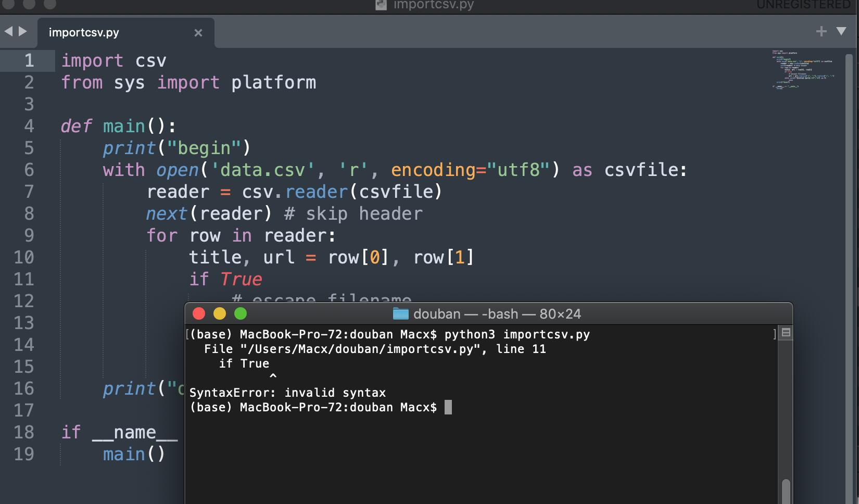Close the douban terminal window
The width and height of the screenshot is (859, 504).
coord(199,313)
